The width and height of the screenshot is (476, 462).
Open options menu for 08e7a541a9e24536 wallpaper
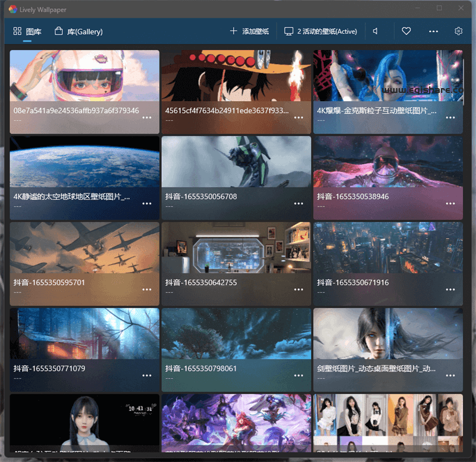[x=147, y=118]
